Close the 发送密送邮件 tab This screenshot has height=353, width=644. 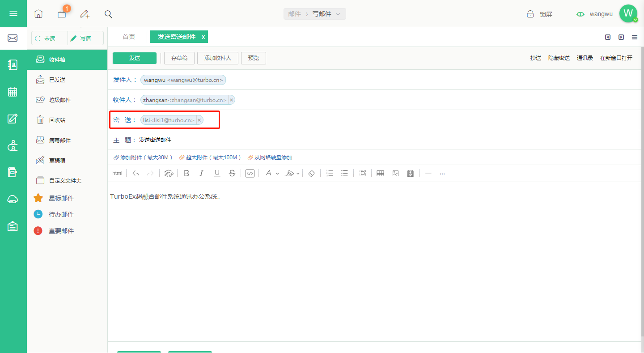(x=203, y=37)
